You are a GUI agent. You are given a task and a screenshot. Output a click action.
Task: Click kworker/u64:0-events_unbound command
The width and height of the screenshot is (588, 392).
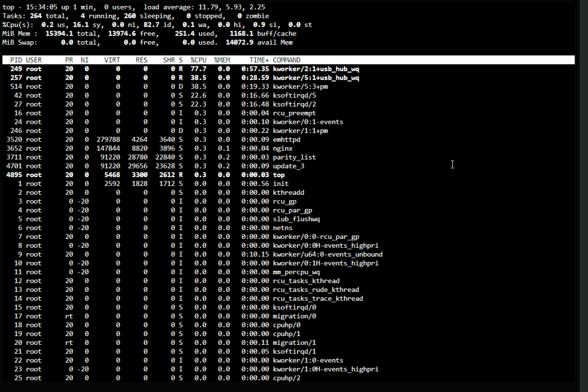328,254
